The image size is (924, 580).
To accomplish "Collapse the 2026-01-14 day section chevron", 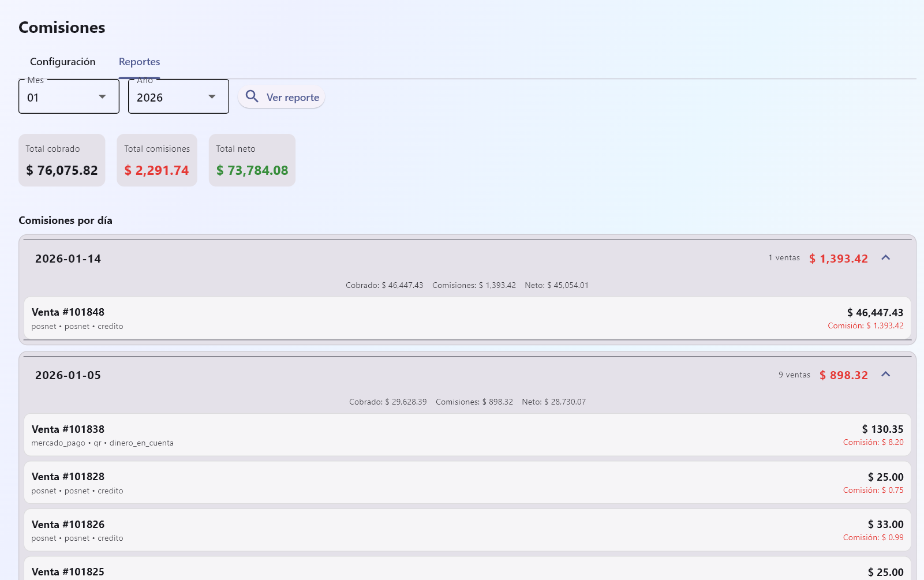I will coord(885,258).
